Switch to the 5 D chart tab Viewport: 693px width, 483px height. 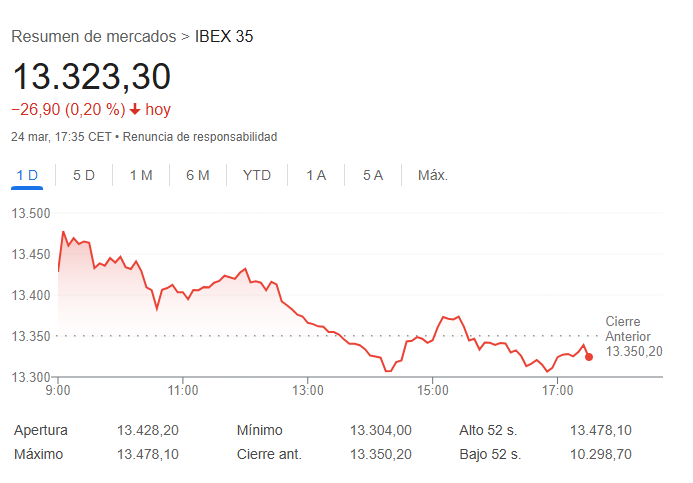[84, 175]
